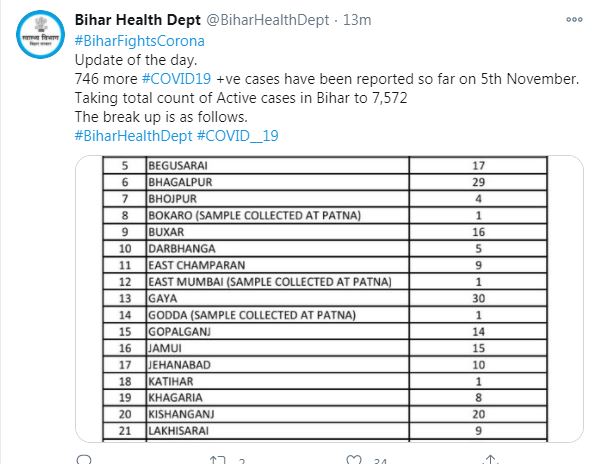Click the Bihar Health Dept display name
This screenshot has width=592, height=464.
click(x=138, y=20)
